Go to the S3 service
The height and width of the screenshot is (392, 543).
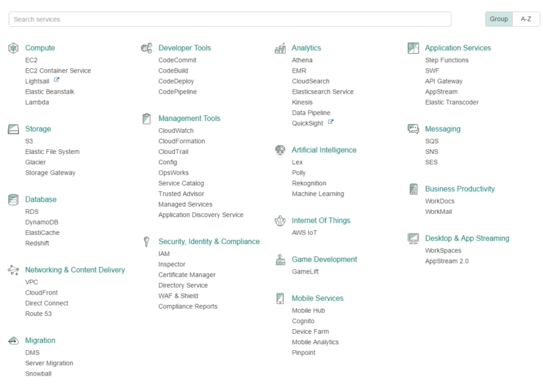tap(29, 141)
